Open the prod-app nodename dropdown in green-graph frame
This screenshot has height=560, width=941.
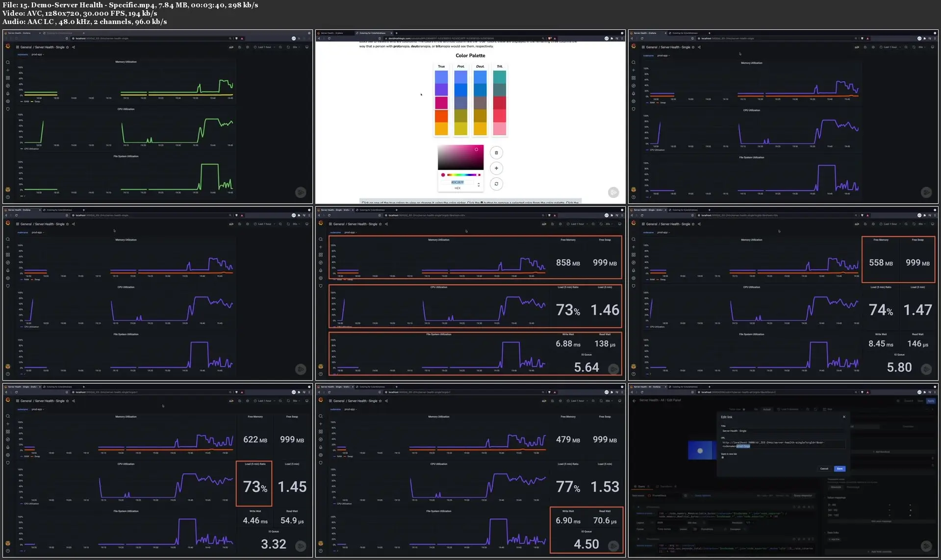tap(38, 54)
